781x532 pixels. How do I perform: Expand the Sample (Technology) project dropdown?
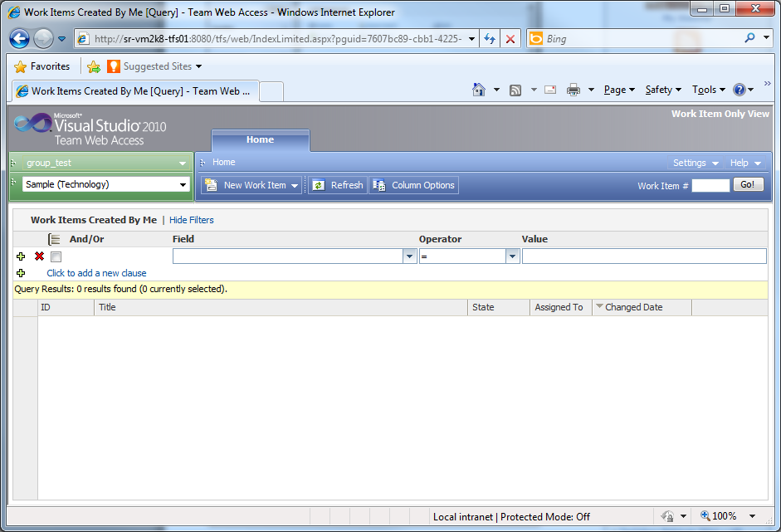pos(183,184)
